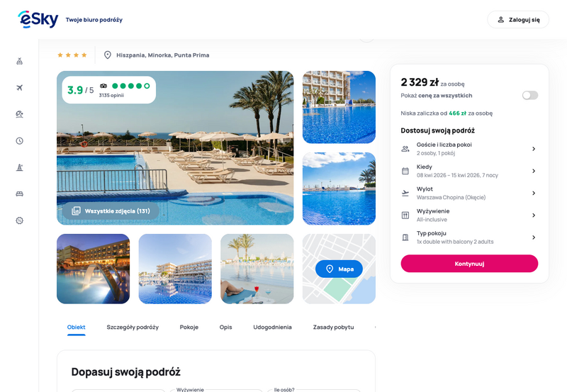Screen dimensions: 567x392
Task: Open the bed hotels sidebar icon
Action: (20, 194)
